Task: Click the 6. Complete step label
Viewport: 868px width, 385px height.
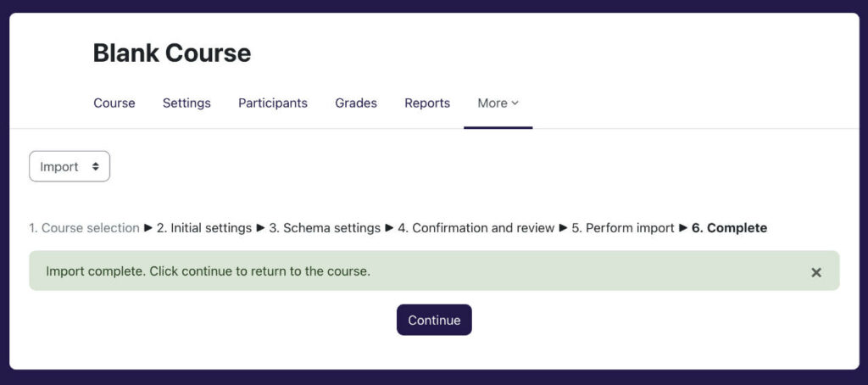Action: (x=730, y=228)
